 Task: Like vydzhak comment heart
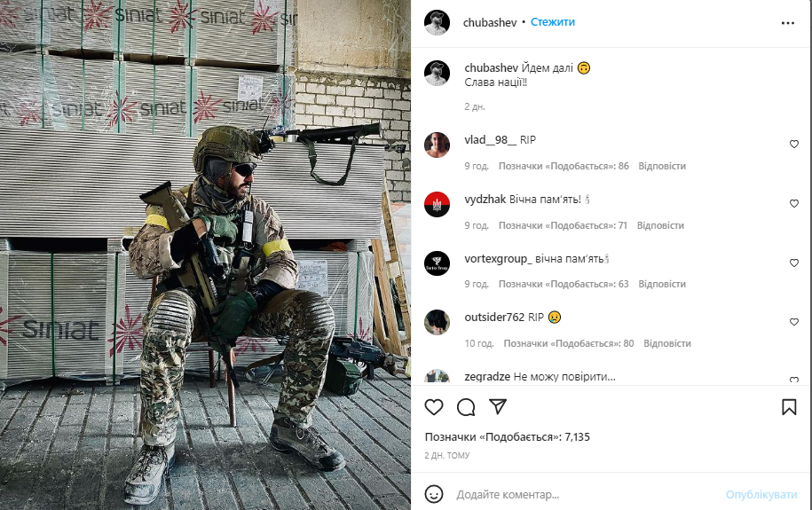pyautogui.click(x=794, y=203)
